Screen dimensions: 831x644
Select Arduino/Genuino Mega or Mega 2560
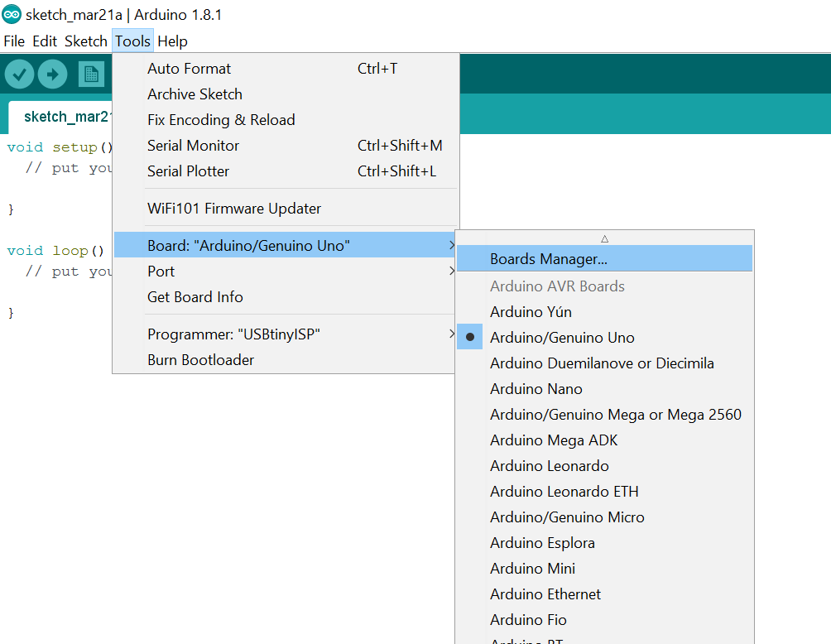[604, 415]
